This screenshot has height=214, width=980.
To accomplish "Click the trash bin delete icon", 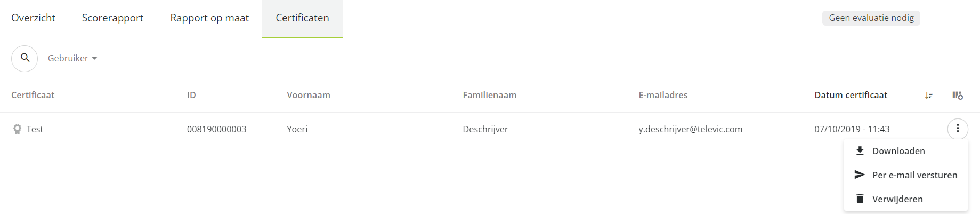I will (x=860, y=199).
